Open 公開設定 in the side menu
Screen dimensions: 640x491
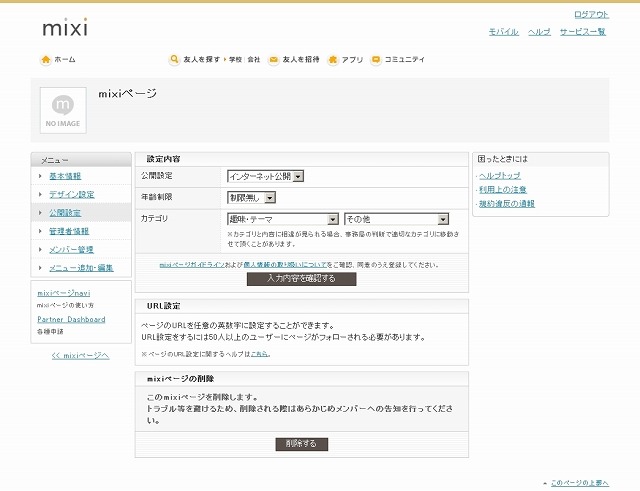coord(65,213)
